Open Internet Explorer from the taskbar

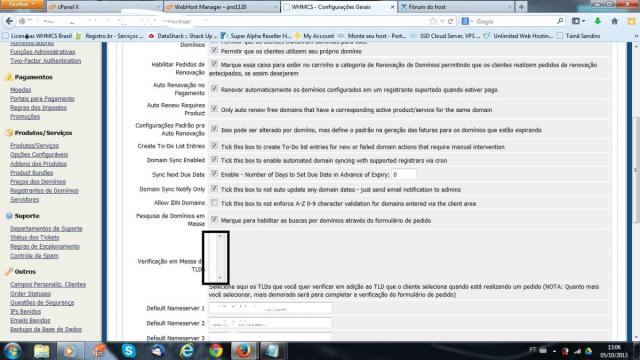tap(187, 351)
